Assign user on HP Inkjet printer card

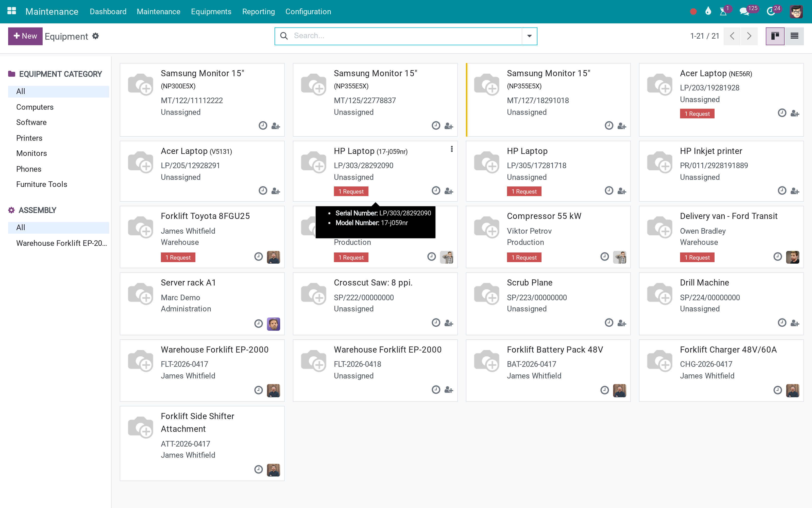tap(794, 191)
